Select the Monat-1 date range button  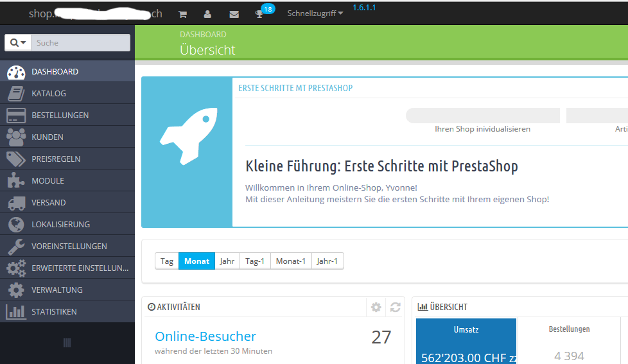[291, 261]
